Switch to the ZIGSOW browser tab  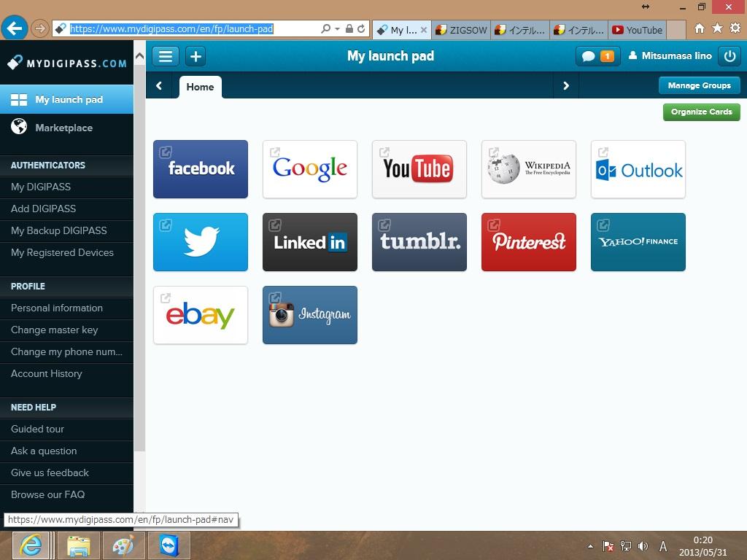tap(461, 30)
